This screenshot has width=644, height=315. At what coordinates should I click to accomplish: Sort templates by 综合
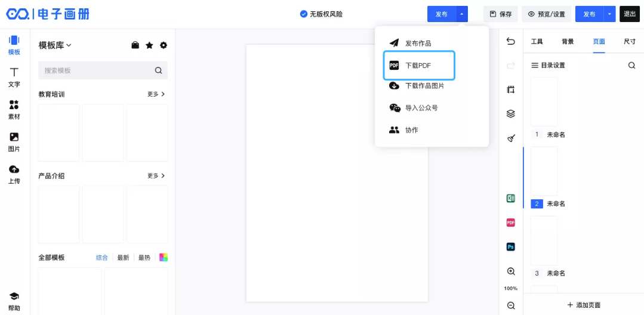102,258
